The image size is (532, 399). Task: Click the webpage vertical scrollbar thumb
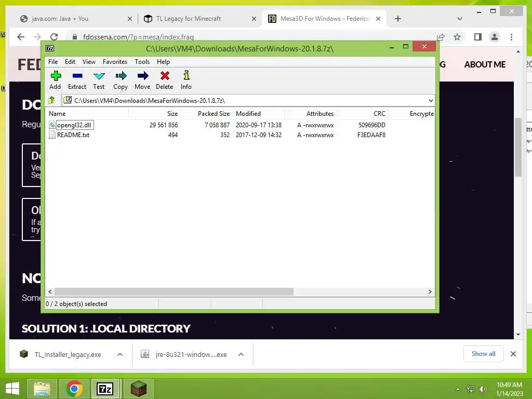pyautogui.click(x=518, y=147)
